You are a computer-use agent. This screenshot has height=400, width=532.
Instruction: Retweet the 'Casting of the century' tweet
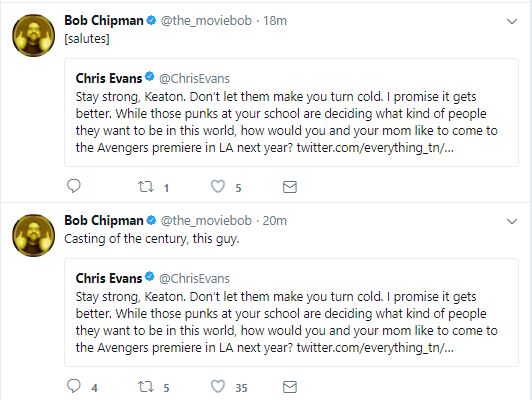pos(146,386)
